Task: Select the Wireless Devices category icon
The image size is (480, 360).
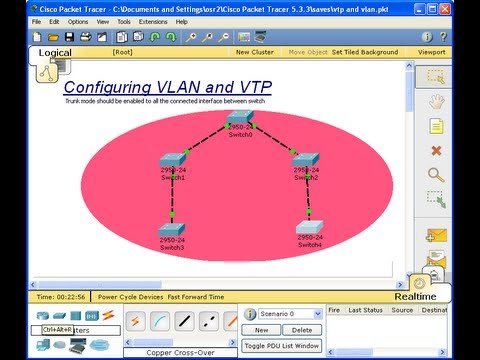Action: click(x=92, y=315)
